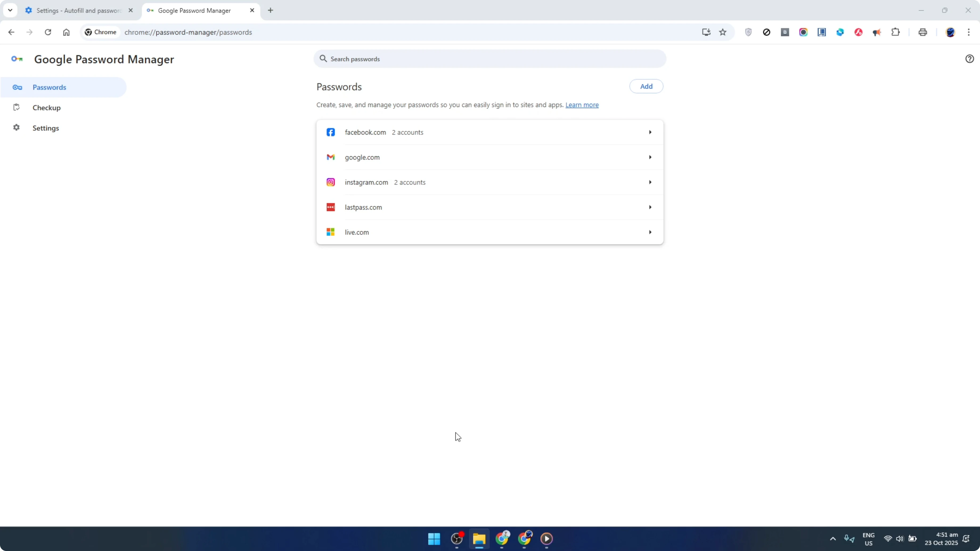The width and height of the screenshot is (980, 551).
Task: Click the Google Password Manager key logo
Action: (17, 59)
